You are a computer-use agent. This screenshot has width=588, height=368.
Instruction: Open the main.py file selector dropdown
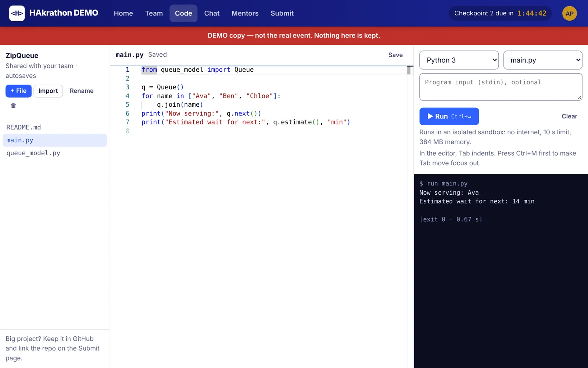click(543, 60)
